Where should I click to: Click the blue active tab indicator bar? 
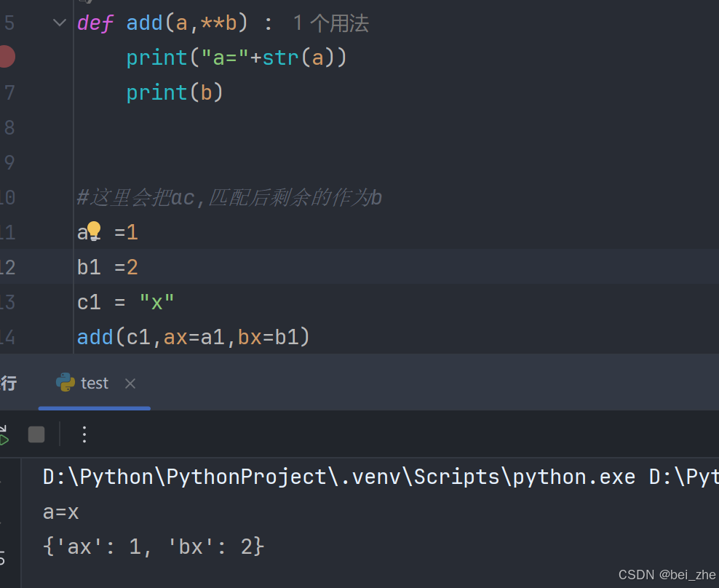pyautogui.click(x=95, y=409)
